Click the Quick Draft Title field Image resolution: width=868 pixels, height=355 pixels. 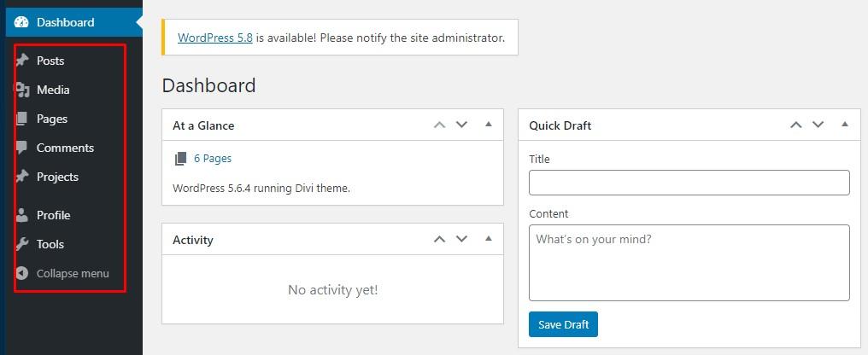point(689,183)
